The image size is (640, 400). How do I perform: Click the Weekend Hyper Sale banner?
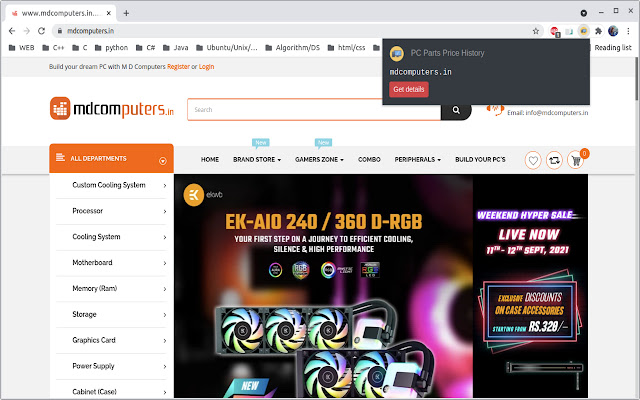point(531,286)
